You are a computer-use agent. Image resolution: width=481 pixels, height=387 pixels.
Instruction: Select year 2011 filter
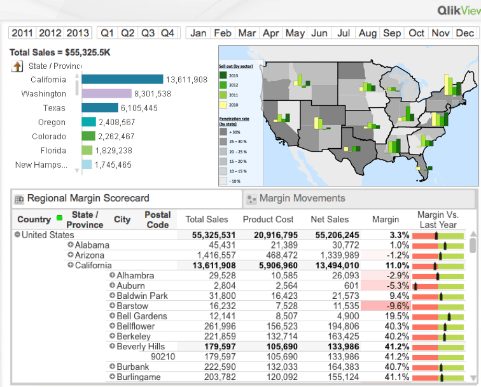[22, 33]
